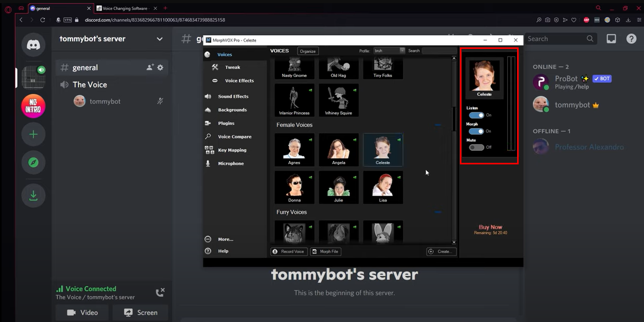Open Microphone settings in MorphVOX sidebar
Image resolution: width=644 pixels, height=322 pixels.
230,163
